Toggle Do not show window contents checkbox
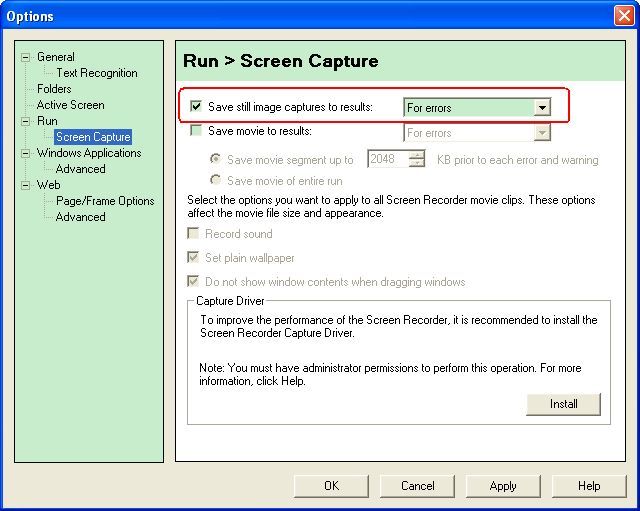Screen dimensions: 640x511 (x=193, y=282)
